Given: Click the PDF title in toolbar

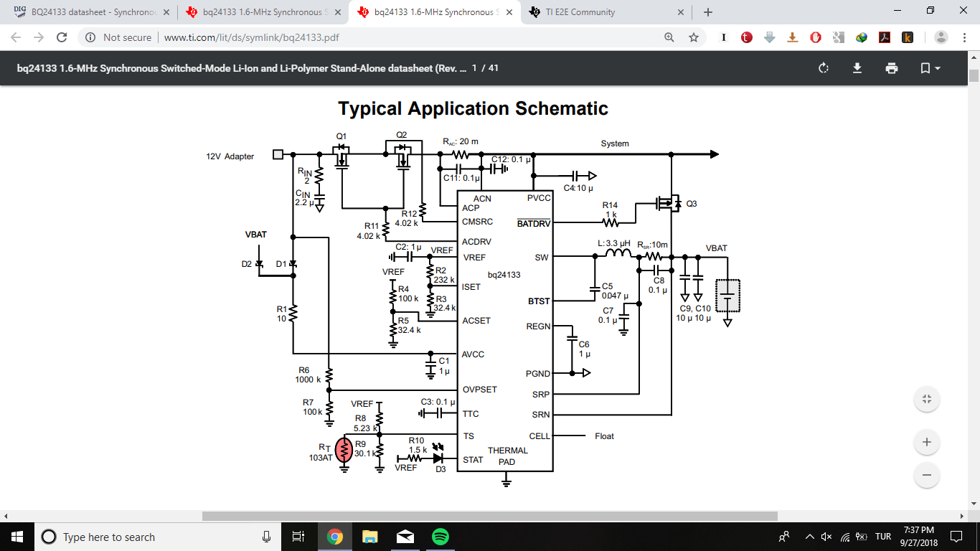Looking at the screenshot, I should [242, 68].
